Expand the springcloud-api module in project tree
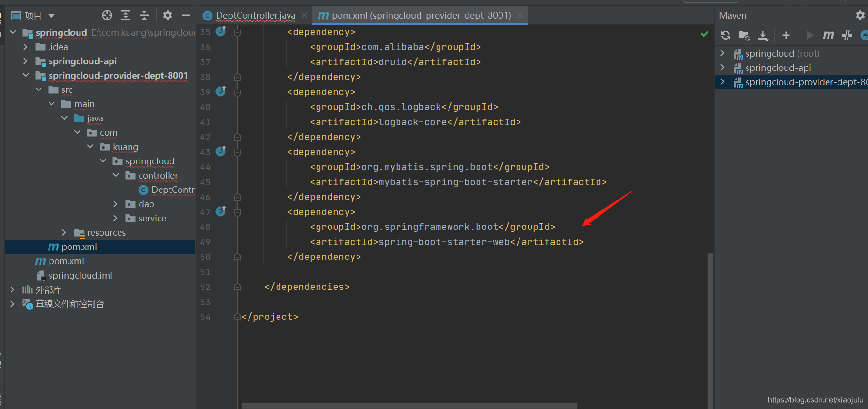The image size is (868, 409). [x=26, y=61]
